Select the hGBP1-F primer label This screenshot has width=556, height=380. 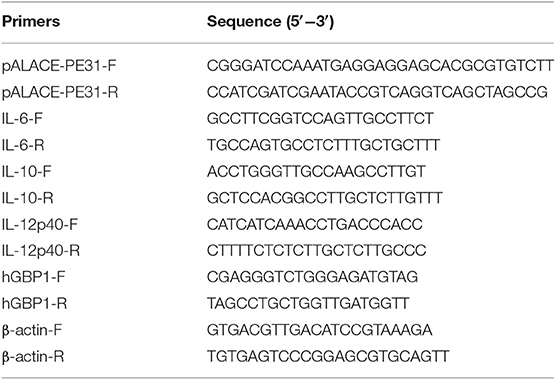click(x=34, y=277)
